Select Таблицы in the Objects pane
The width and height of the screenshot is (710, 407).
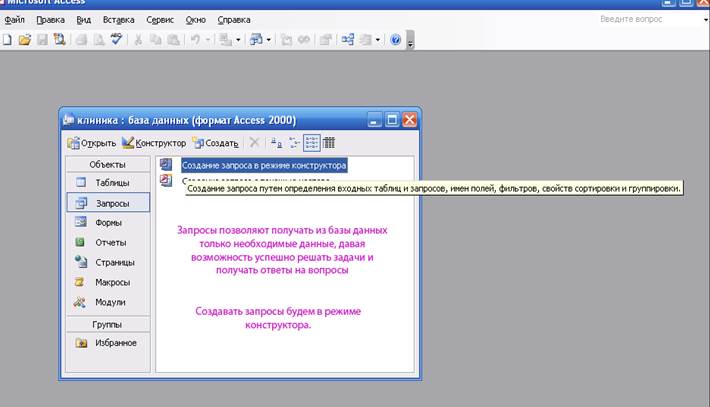(x=110, y=183)
